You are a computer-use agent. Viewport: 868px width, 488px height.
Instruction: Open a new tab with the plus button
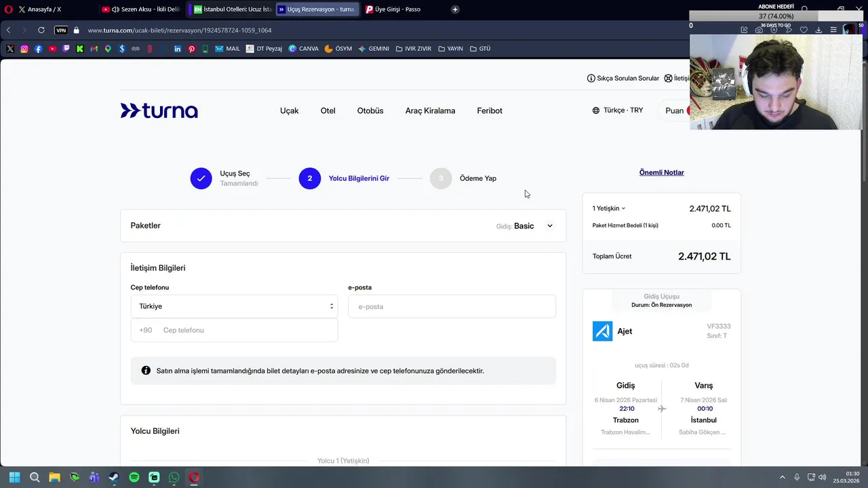coord(455,9)
